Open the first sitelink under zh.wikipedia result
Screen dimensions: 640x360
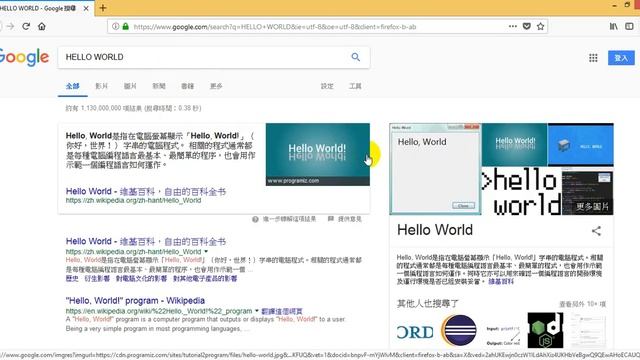click(72, 278)
